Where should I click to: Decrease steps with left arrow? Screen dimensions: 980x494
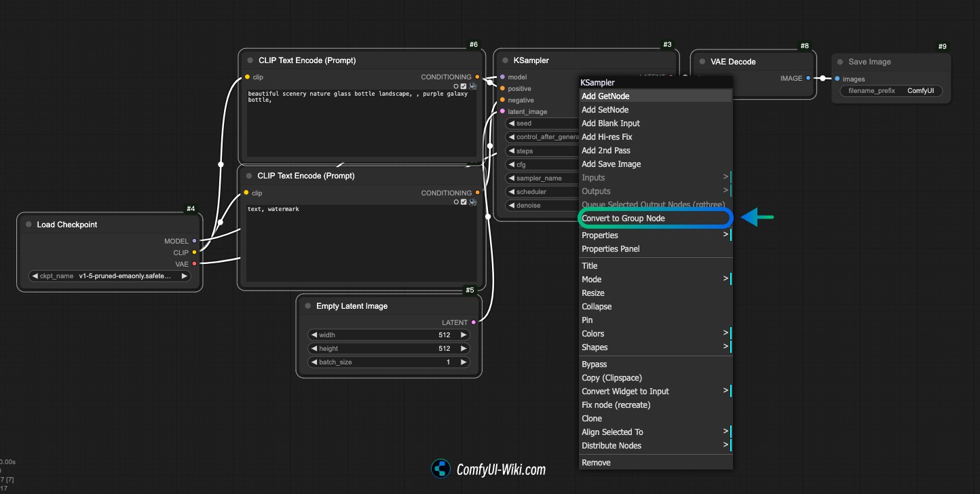[x=511, y=151]
